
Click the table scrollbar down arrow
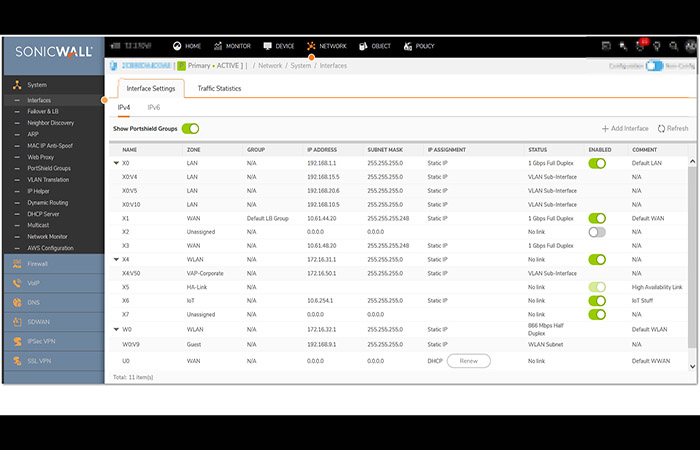click(x=692, y=367)
